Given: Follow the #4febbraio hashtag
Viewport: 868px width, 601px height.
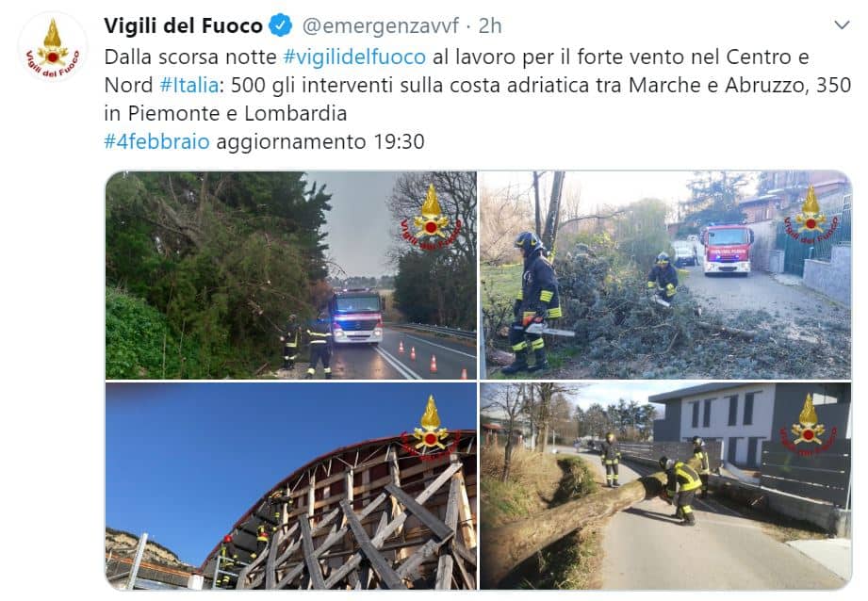Looking at the screenshot, I should click(156, 141).
